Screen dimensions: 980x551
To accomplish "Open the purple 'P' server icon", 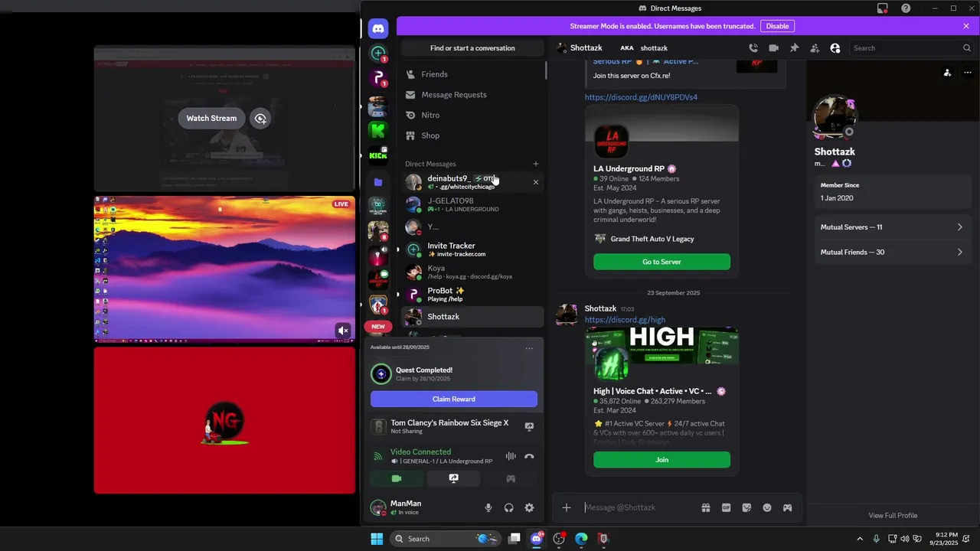I will (x=378, y=79).
